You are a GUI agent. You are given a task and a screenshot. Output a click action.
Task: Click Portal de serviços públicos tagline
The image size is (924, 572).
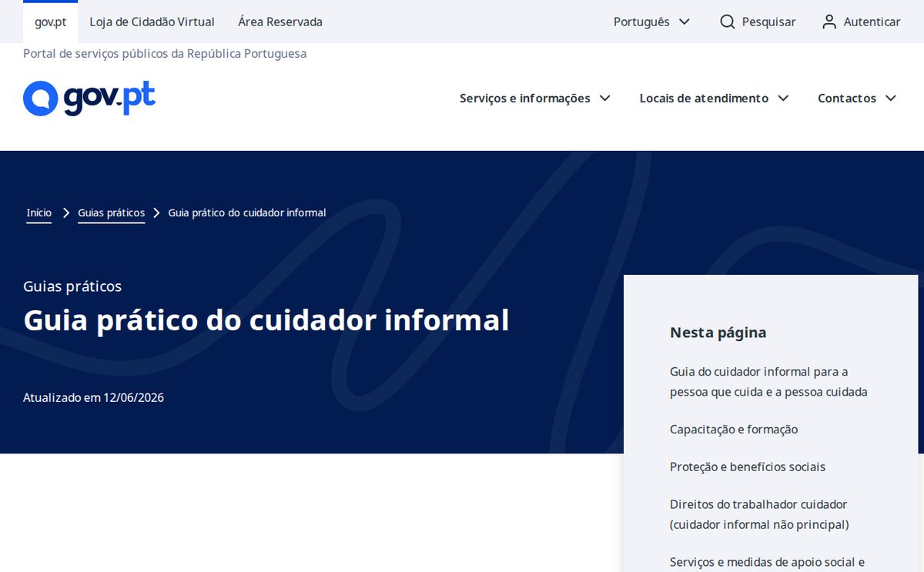165,54
